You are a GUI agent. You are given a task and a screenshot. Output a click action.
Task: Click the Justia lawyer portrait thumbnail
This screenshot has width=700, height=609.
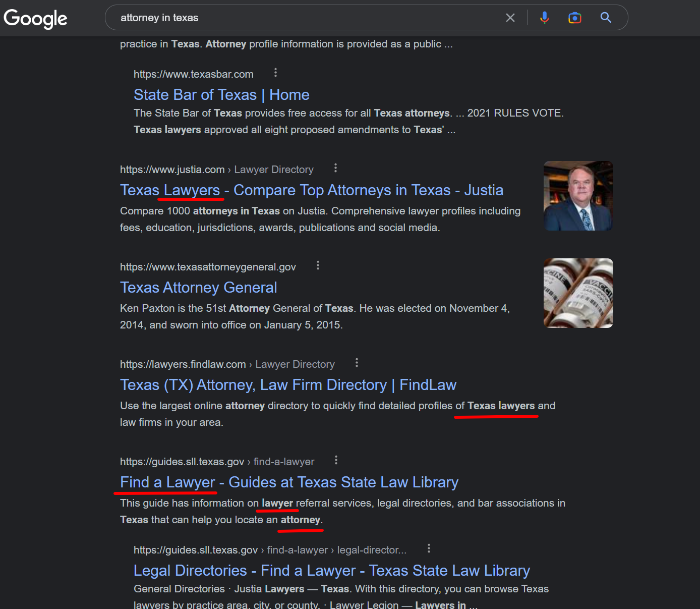pos(578,196)
